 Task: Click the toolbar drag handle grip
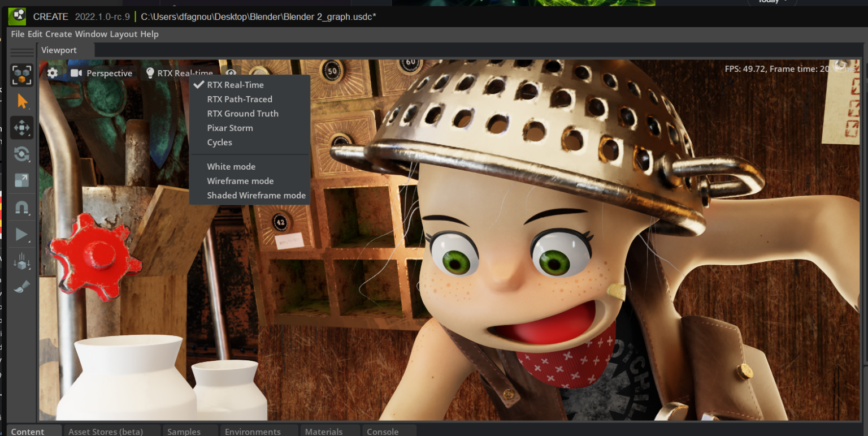[x=22, y=52]
